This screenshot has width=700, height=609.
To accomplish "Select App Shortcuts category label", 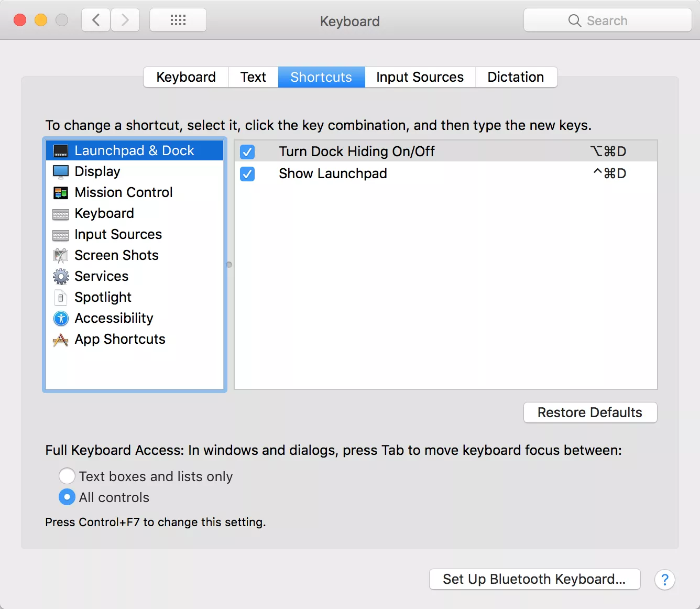I will 120,340.
